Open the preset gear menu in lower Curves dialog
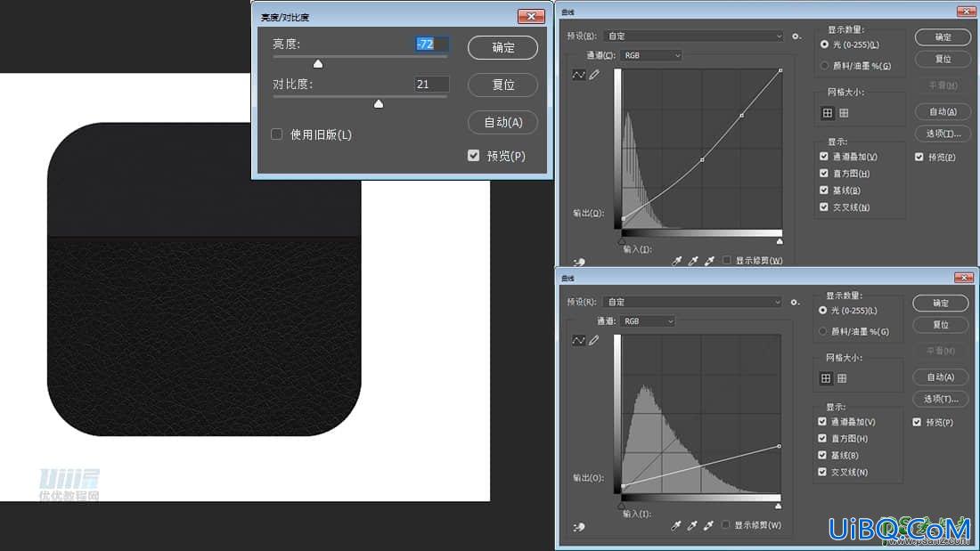 pyautogui.click(x=795, y=303)
